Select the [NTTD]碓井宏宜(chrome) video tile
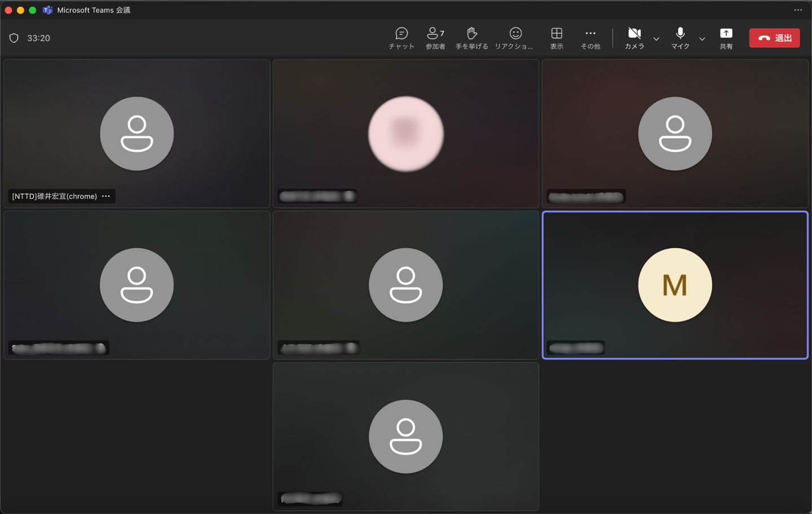Viewport: 812px width, 514px height. (136, 134)
